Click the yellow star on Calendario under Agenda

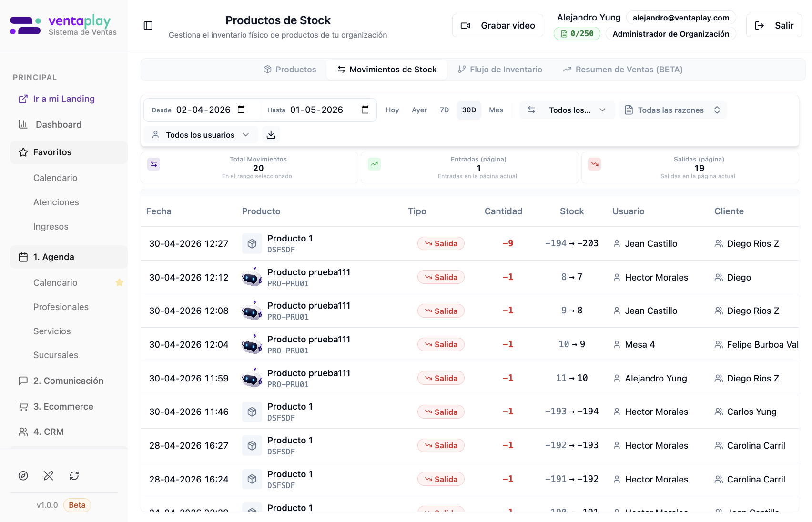click(120, 282)
